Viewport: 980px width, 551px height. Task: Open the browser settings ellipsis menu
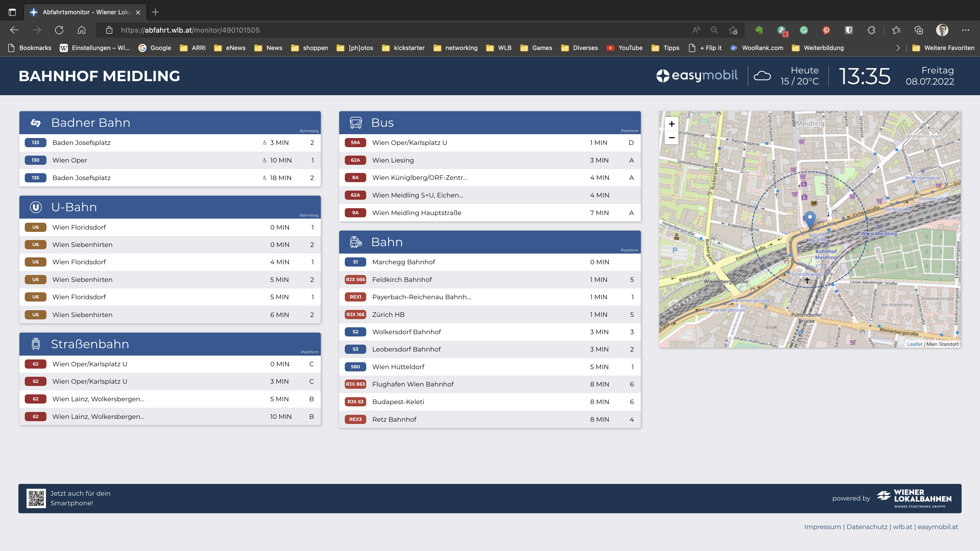[965, 30]
